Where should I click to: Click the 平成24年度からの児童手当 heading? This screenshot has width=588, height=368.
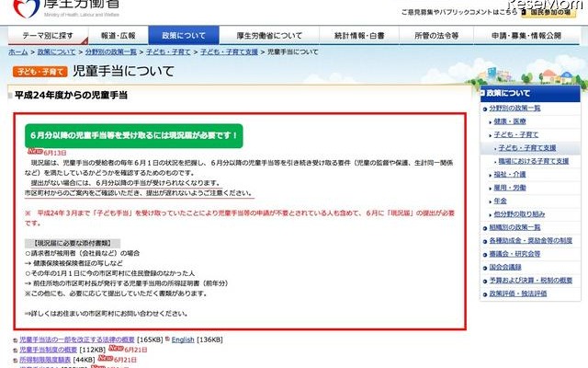pyautogui.click(x=71, y=95)
